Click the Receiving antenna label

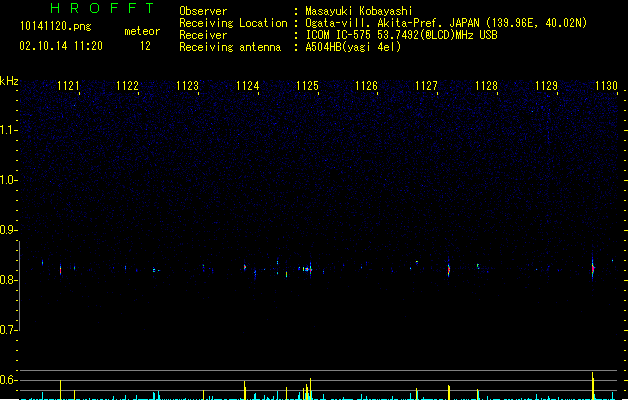(x=230, y=47)
